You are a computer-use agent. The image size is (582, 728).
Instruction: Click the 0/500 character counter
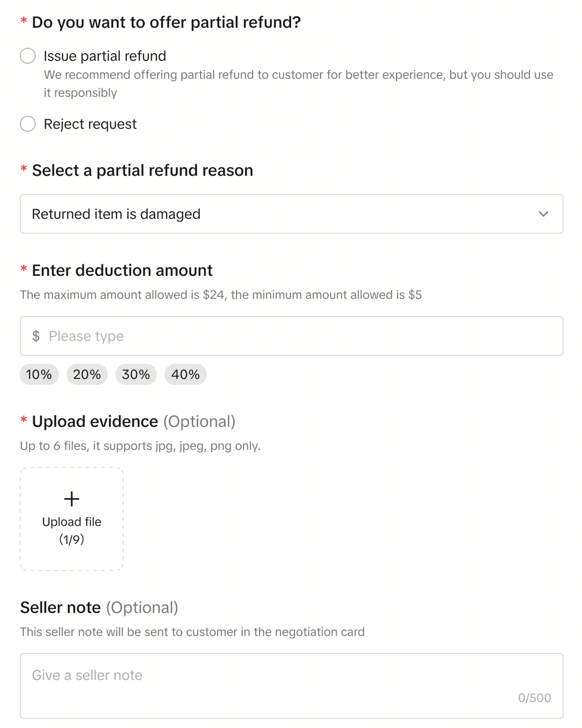point(535,697)
